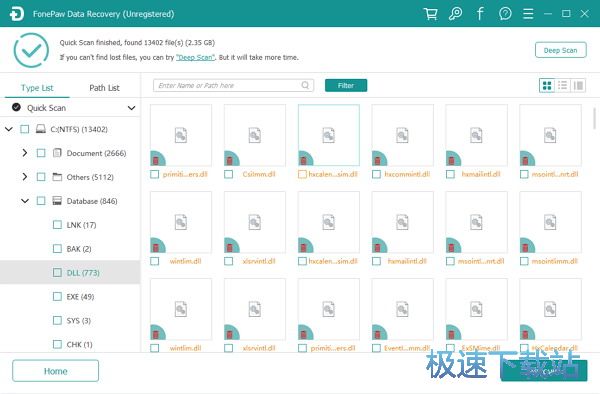Tick the LNK (17) checkbox
This screenshot has height=394, width=600.
click(x=57, y=225)
